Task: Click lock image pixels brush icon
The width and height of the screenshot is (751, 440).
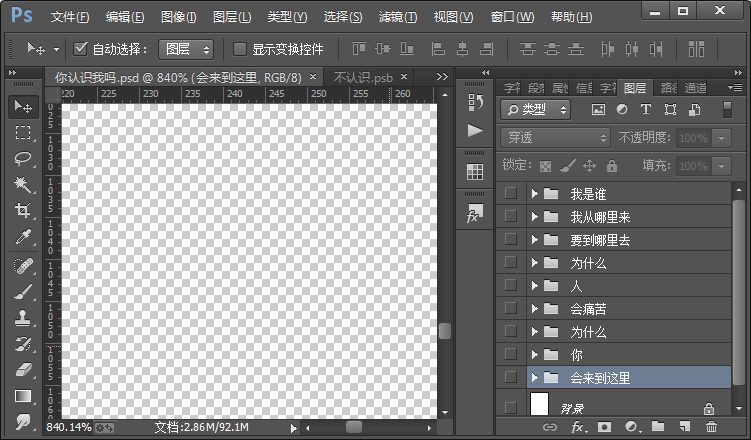Action: pos(568,166)
